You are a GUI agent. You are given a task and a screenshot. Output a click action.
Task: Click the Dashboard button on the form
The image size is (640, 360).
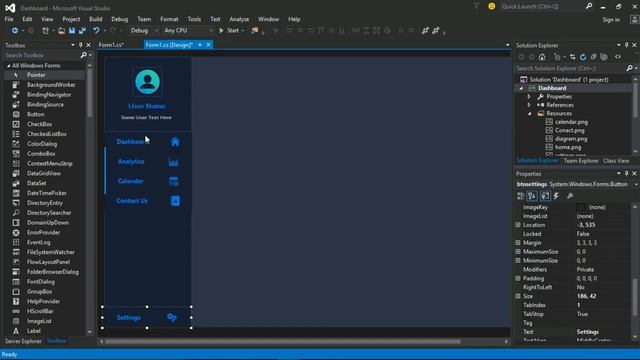coord(147,142)
